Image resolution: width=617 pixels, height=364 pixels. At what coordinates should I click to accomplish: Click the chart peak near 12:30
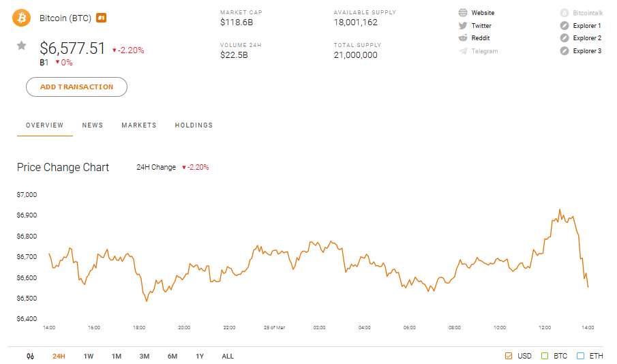560,210
